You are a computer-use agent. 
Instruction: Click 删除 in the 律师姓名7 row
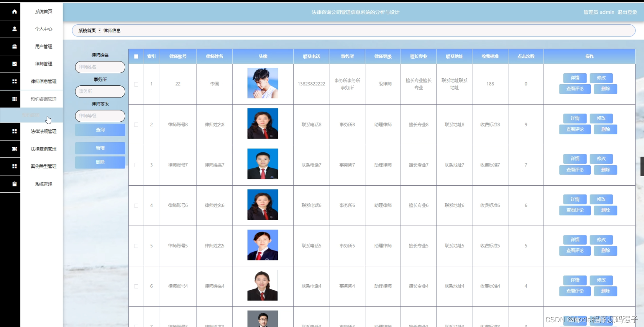pyautogui.click(x=606, y=170)
